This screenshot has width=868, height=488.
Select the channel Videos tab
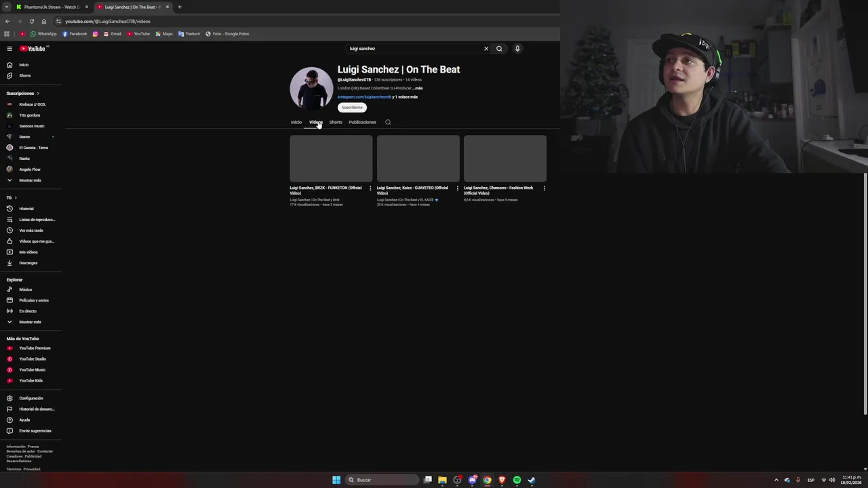(x=315, y=122)
